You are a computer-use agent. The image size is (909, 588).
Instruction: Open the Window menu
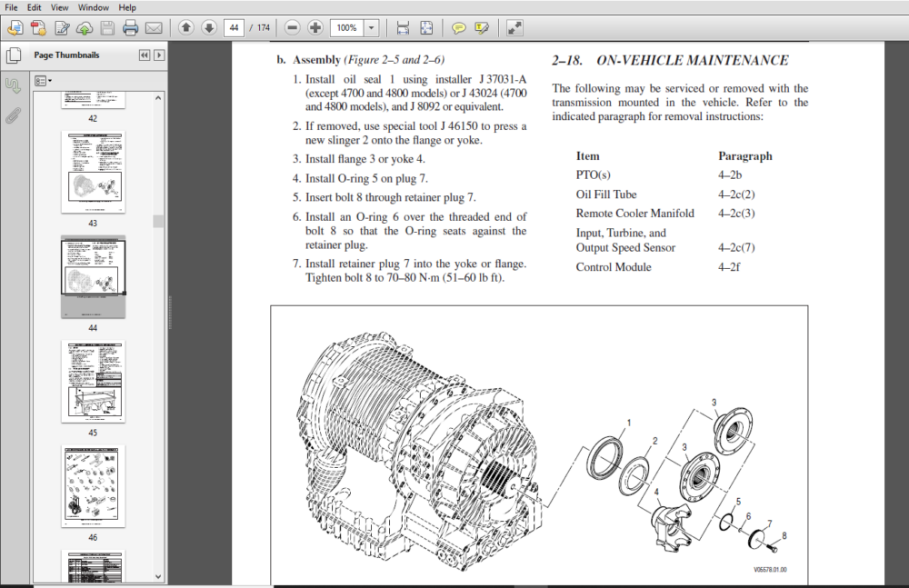pyautogui.click(x=94, y=7)
